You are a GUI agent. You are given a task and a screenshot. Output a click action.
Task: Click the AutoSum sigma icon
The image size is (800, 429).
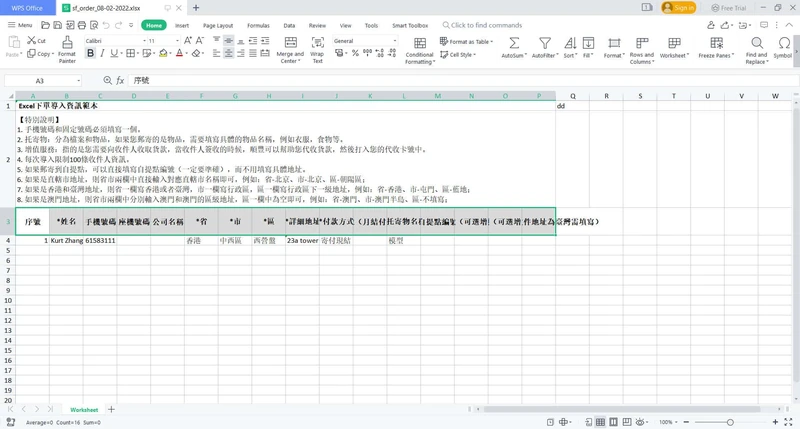pyautogui.click(x=514, y=43)
